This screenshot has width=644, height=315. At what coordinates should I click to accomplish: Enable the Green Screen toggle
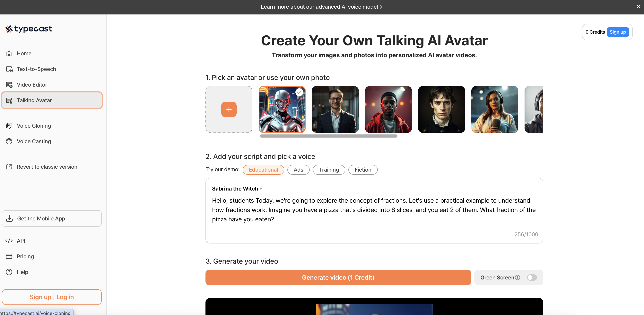532,277
